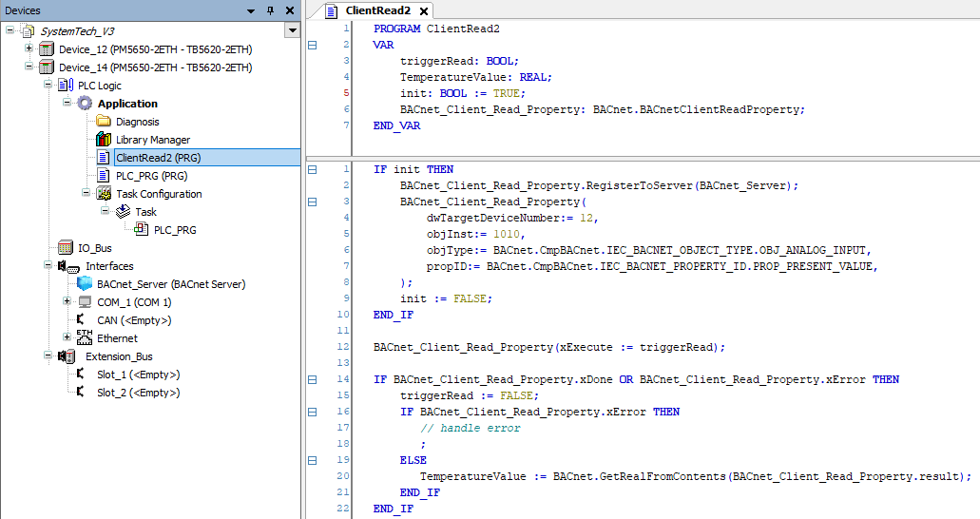Select PLC_PRG (PRG) in the tree
Viewport: 980px width, 519px height.
152,176
